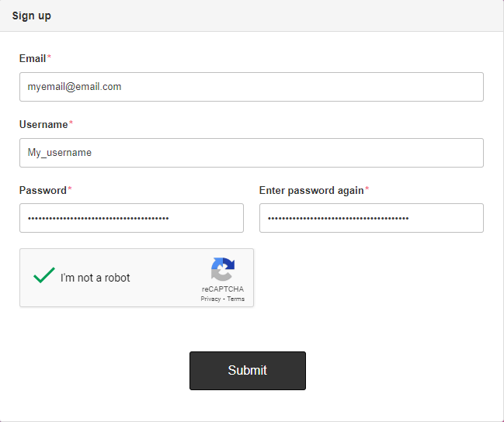504x422 pixels.
Task: Open the reCAPTCHA Privacy link
Action: [x=210, y=299]
